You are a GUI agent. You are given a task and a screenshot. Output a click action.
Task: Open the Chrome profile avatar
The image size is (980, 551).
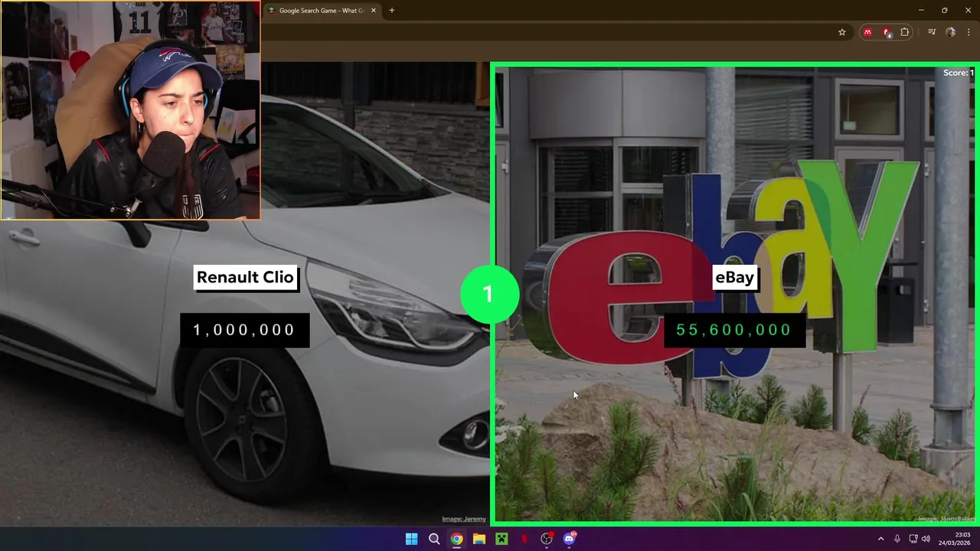click(951, 32)
